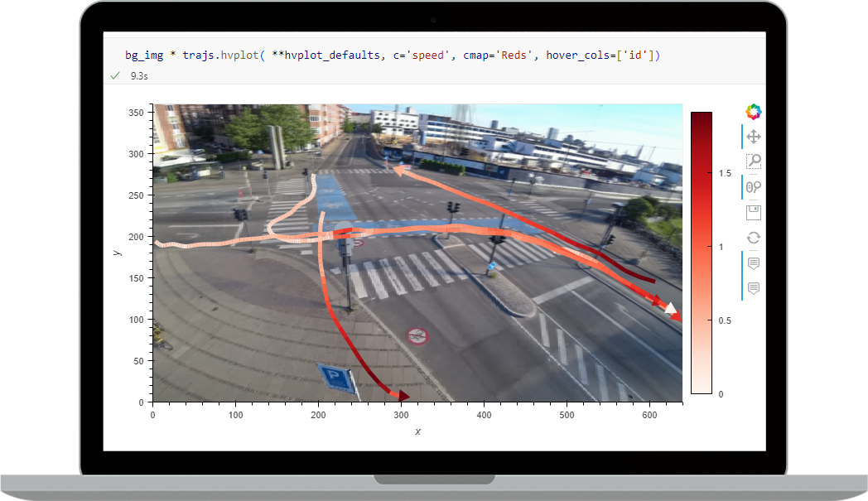Activate the Pan tool
The height and width of the screenshot is (501, 868).
(x=753, y=137)
